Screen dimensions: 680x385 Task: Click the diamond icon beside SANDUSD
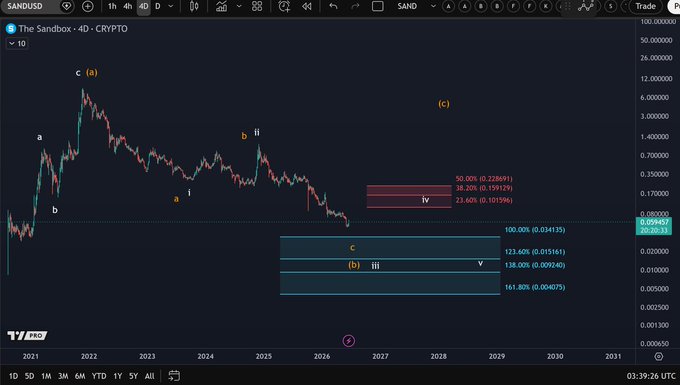[66, 6]
